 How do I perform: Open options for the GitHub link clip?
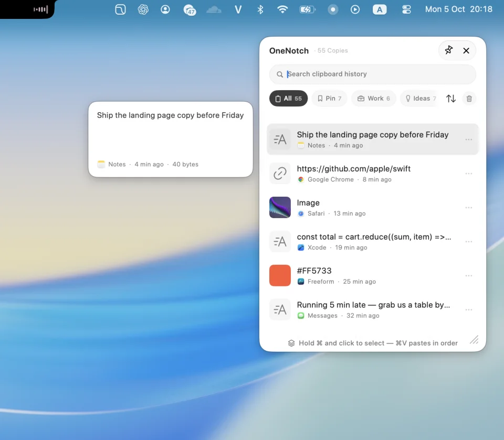coord(469,174)
